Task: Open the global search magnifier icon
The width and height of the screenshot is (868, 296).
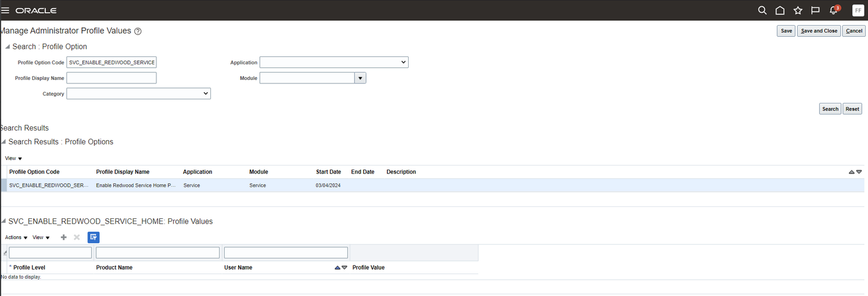Action: (762, 10)
